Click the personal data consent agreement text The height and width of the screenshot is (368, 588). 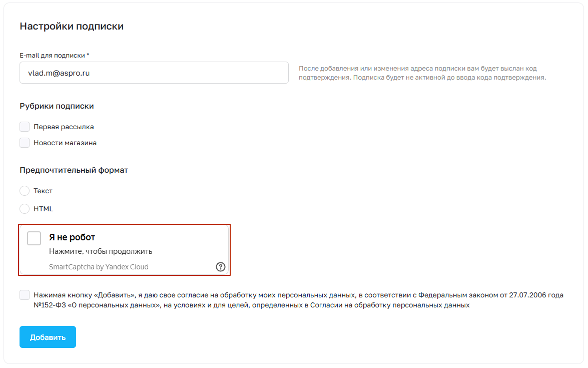[298, 300]
